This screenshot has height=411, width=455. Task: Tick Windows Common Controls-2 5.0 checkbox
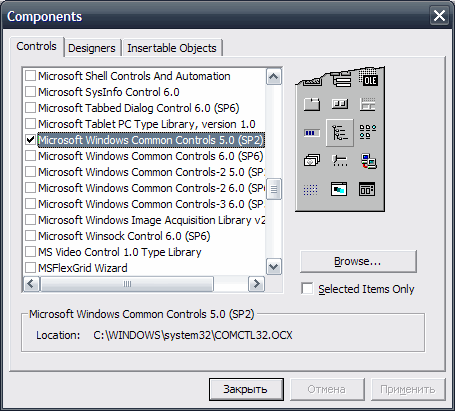coord(30,172)
